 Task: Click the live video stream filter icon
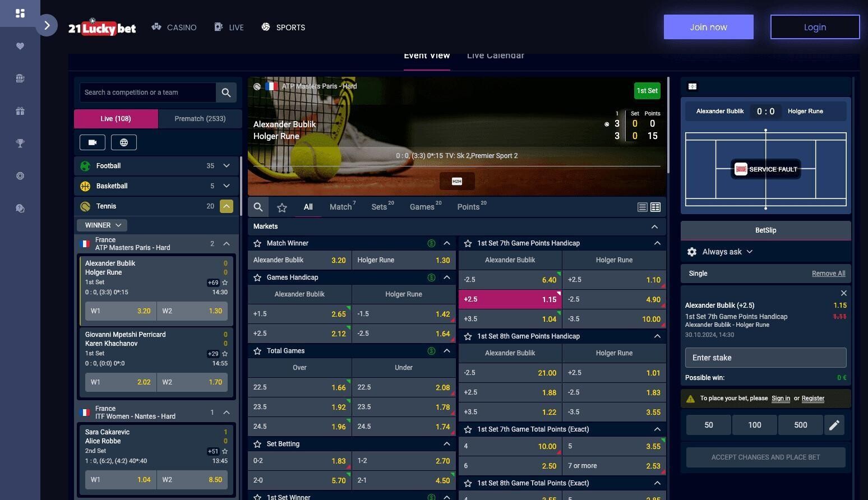pyautogui.click(x=93, y=142)
